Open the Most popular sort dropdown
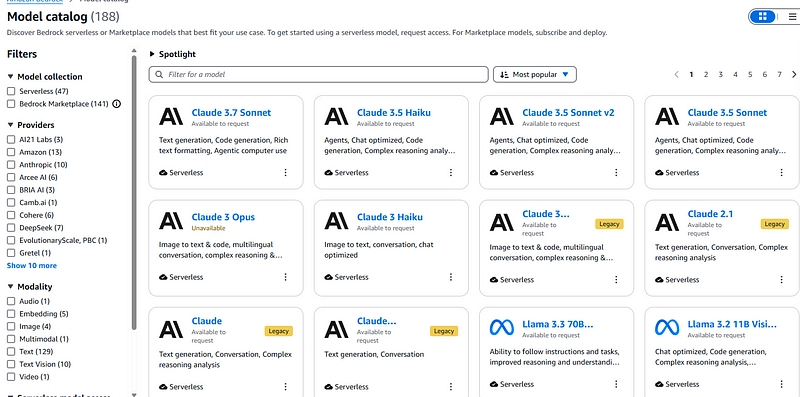The width and height of the screenshot is (800, 397). click(535, 75)
